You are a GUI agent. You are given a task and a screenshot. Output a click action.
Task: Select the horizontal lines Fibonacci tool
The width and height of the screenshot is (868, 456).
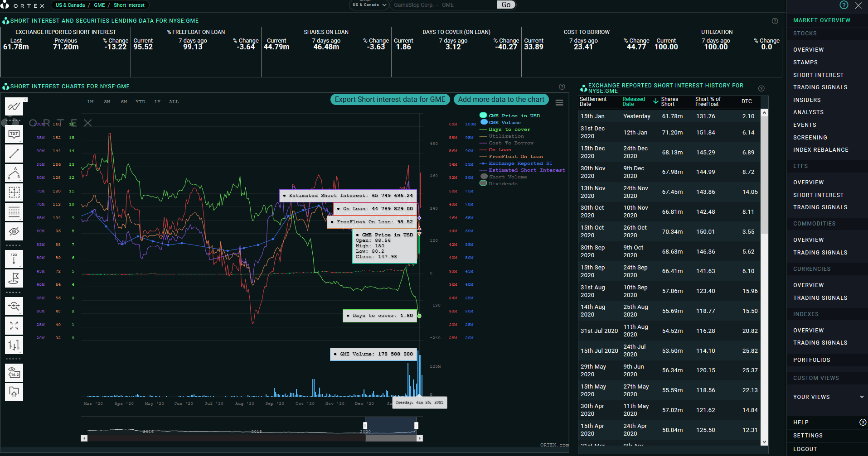(x=14, y=212)
